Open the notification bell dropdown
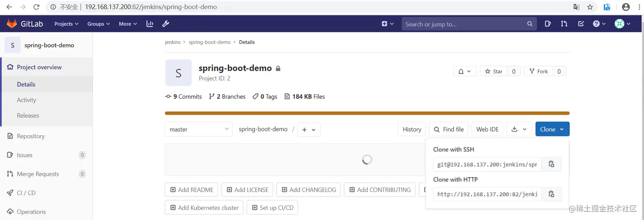The width and height of the screenshot is (644, 220). coord(464,72)
